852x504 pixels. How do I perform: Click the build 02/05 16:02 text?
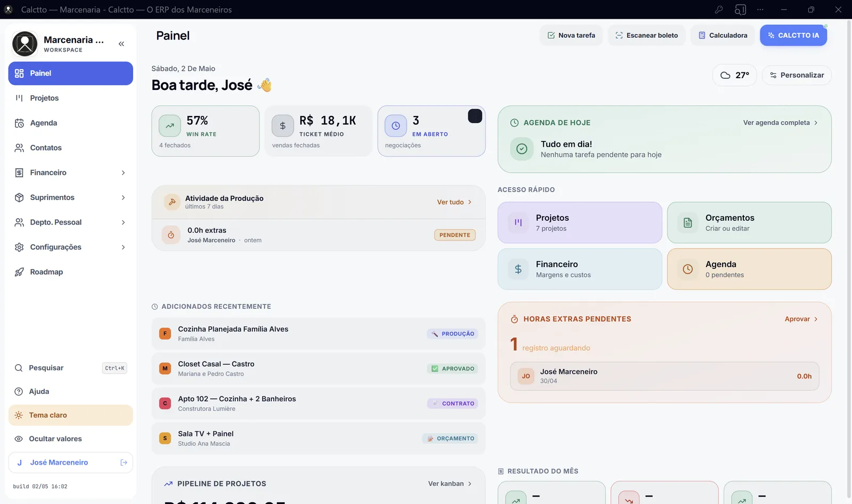click(x=40, y=486)
